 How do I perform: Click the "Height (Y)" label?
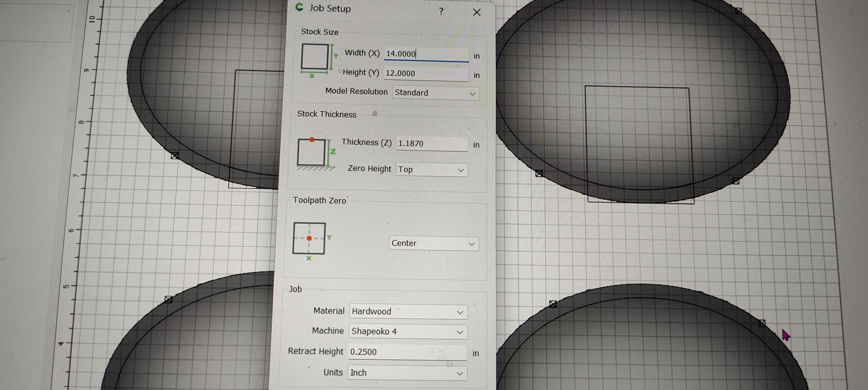361,72
